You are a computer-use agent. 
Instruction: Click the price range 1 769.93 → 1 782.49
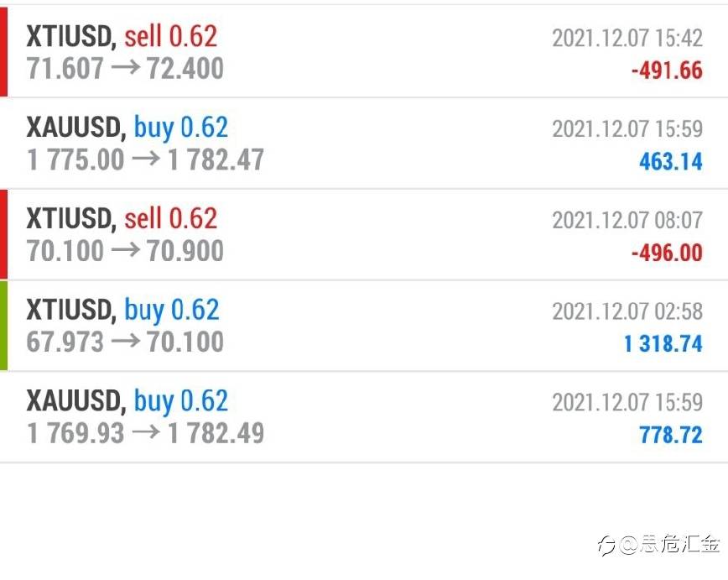[x=145, y=432]
